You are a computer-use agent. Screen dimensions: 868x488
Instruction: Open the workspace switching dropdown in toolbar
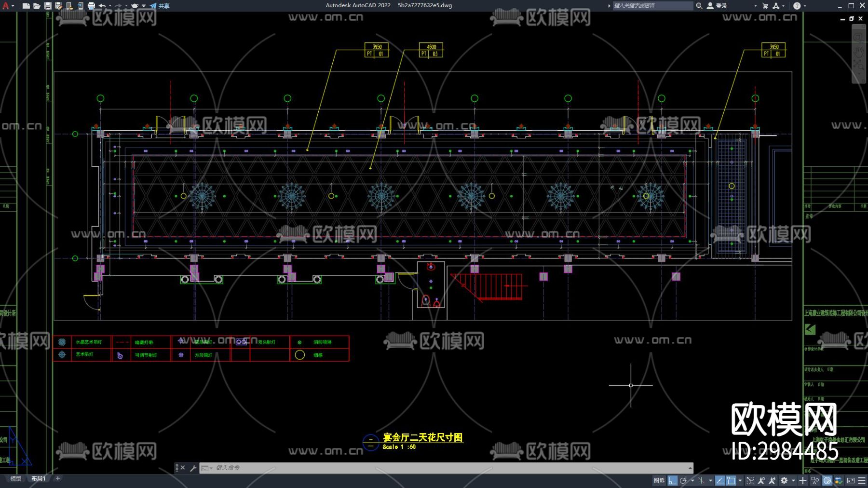tap(135, 6)
